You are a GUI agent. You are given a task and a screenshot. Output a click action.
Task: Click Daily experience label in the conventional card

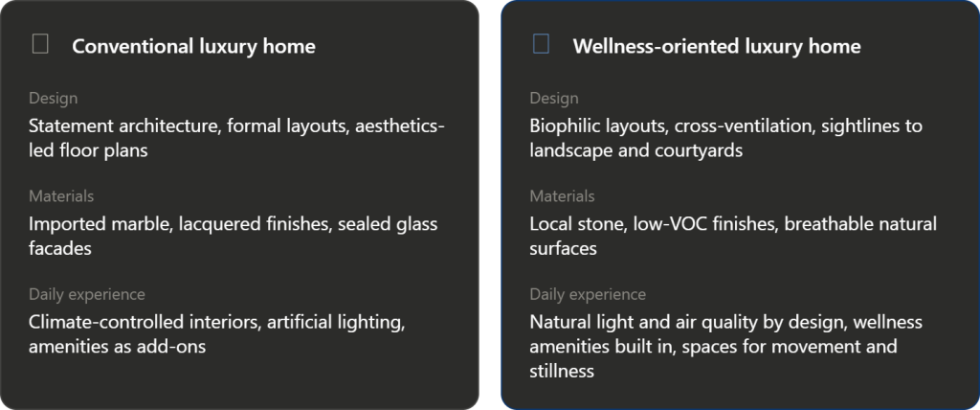pyautogui.click(x=87, y=294)
